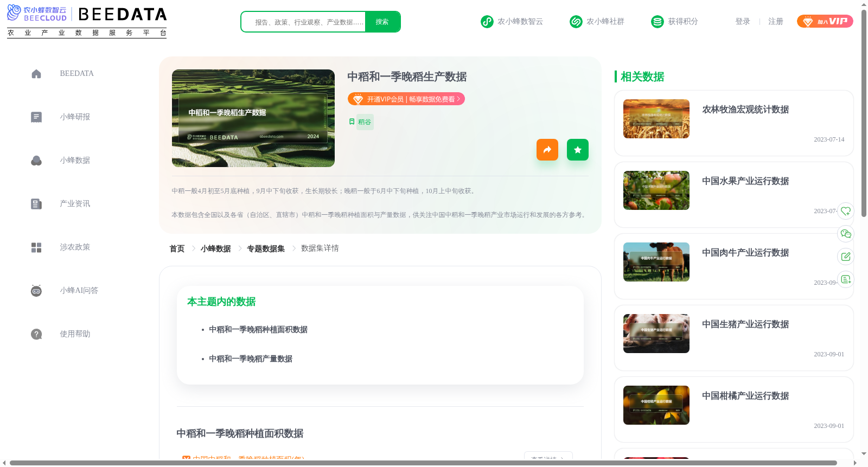Click the 注册 register link
Screen dimensions: 868x467
pyautogui.click(x=776, y=22)
